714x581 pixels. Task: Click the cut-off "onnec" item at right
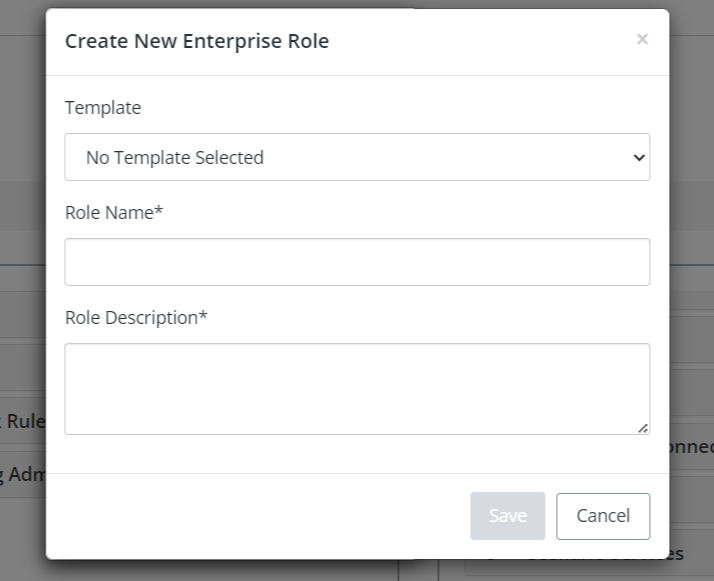tap(691, 447)
